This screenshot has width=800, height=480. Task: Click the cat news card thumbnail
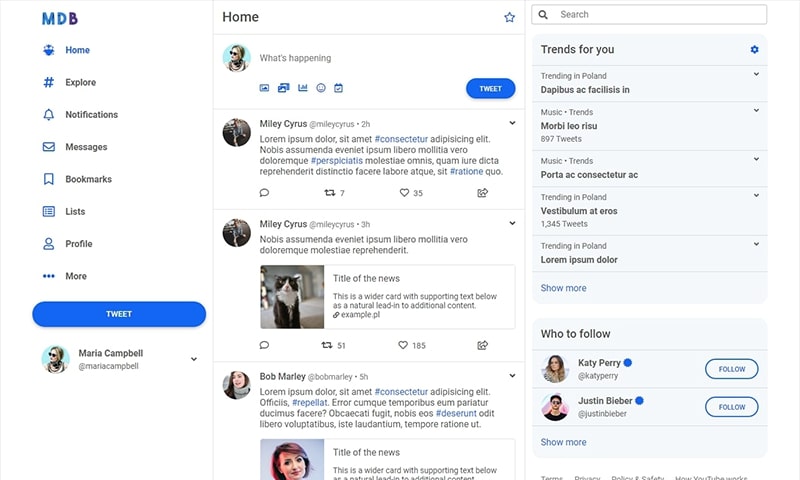pyautogui.click(x=292, y=297)
